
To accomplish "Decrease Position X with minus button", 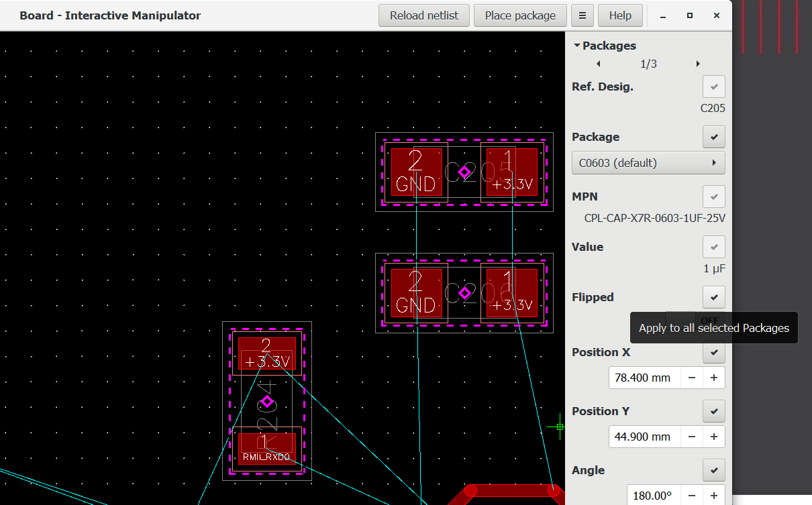I will pyautogui.click(x=692, y=378).
